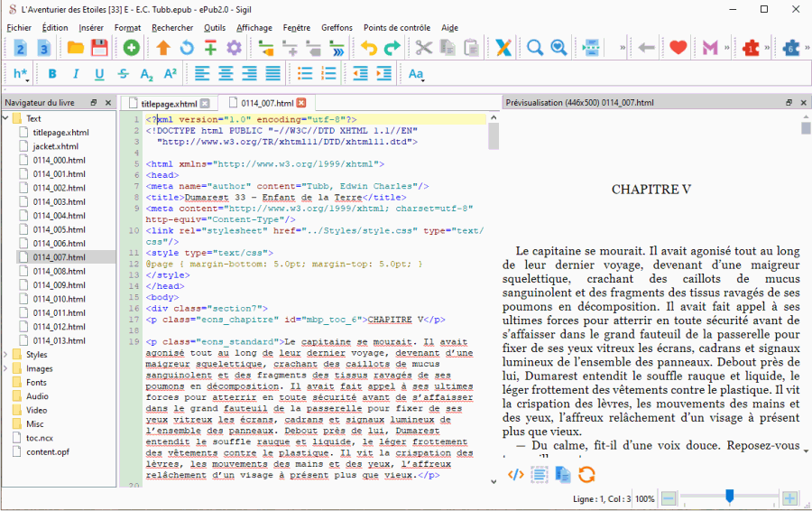Viewport: 812px width, 511px height.
Task: Apply Italic formatting
Action: coord(76,74)
